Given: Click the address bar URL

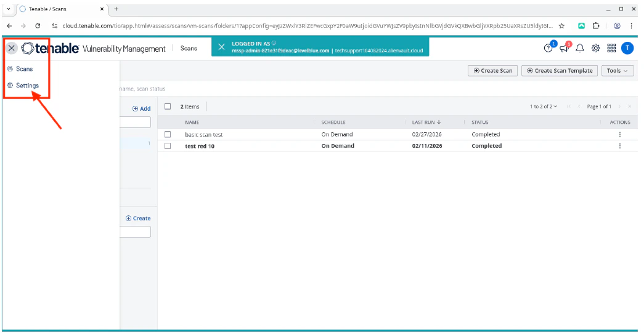Looking at the screenshot, I should coord(308,25).
